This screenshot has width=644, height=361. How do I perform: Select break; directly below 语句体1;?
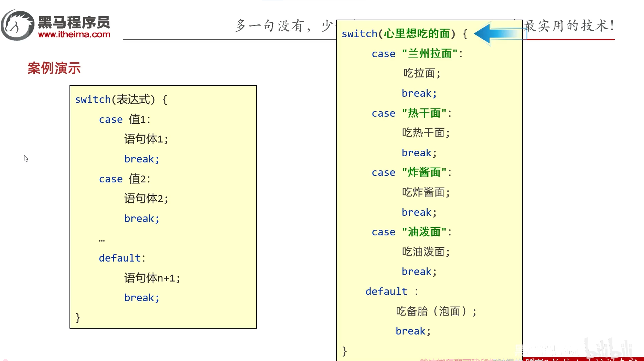point(142,159)
